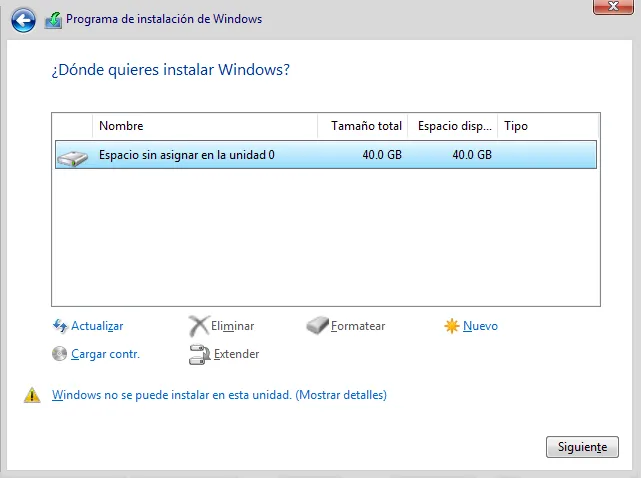641x478 pixels.
Task: Choose the Eliminar option
Action: (x=232, y=326)
